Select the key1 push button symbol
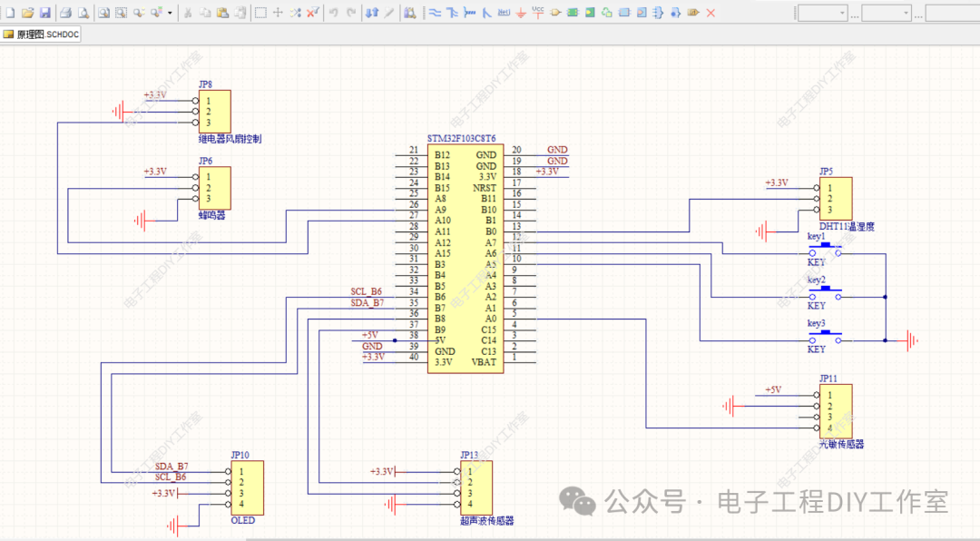 (825, 250)
